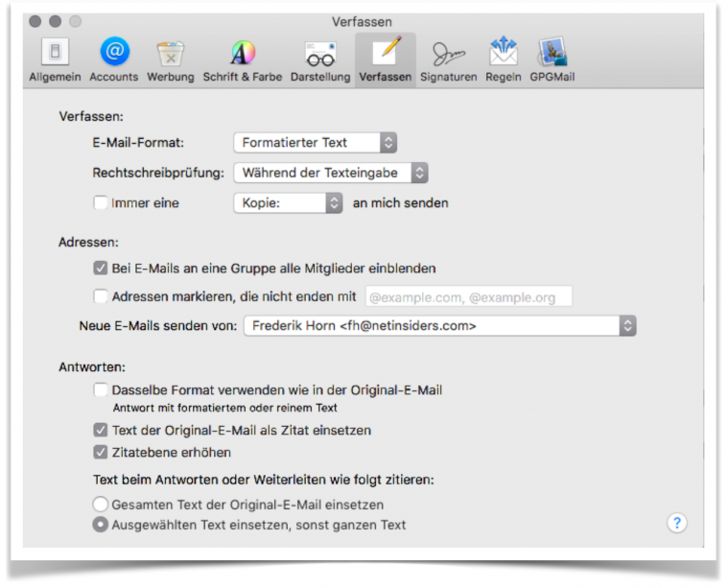The height and width of the screenshot is (588, 728).
Task: Enable the 'Immer eine' copy checkbox
Action: point(101,203)
